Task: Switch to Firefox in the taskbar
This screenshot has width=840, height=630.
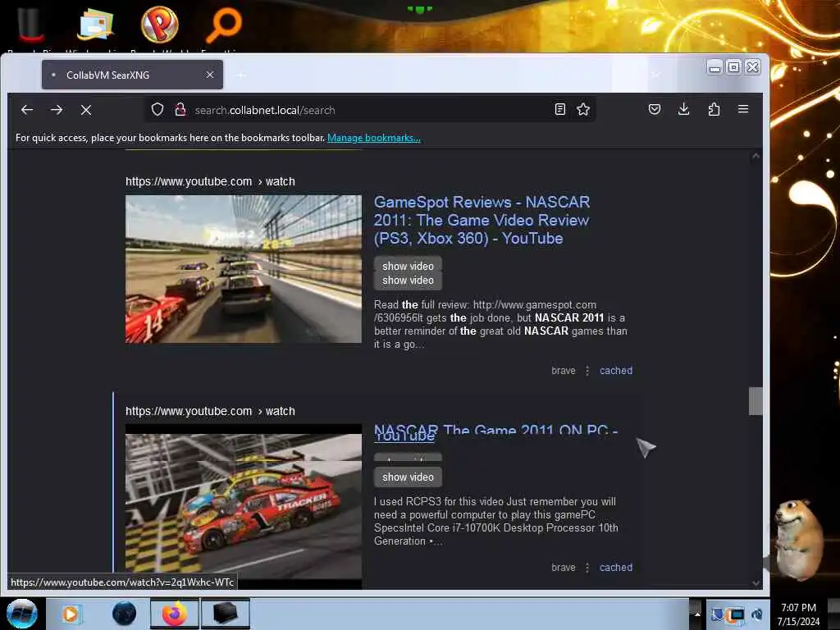Action: point(175,614)
